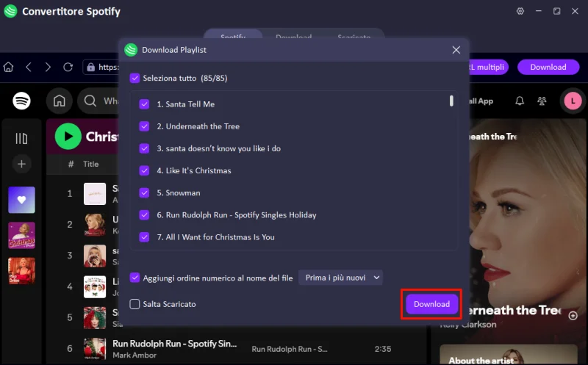Click the song list scrollbar in dialog

tap(451, 101)
